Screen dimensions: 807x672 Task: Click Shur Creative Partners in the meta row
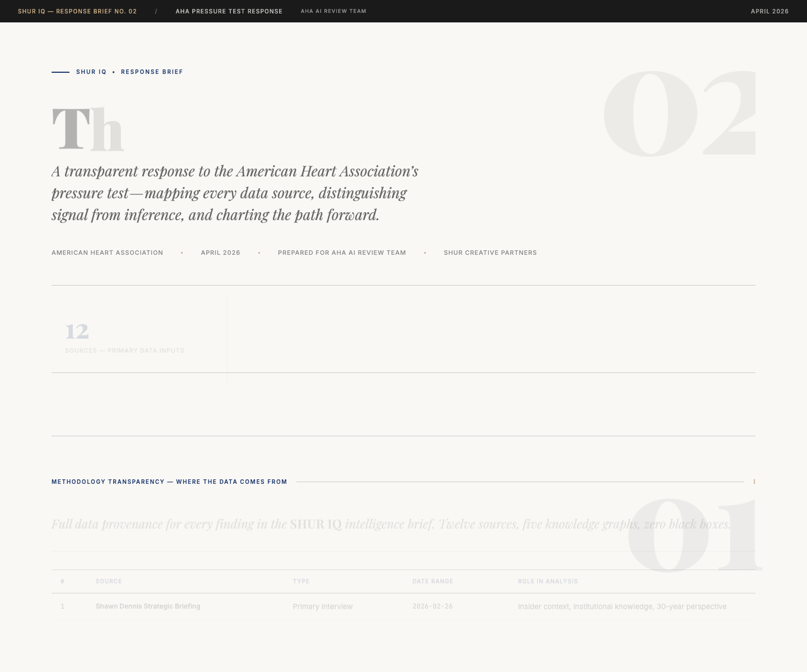click(x=490, y=253)
